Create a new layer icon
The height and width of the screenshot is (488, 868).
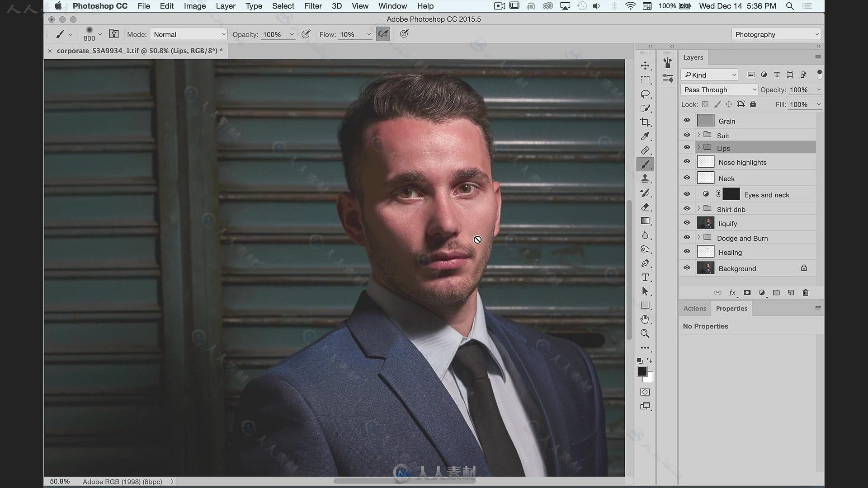pyautogui.click(x=791, y=293)
